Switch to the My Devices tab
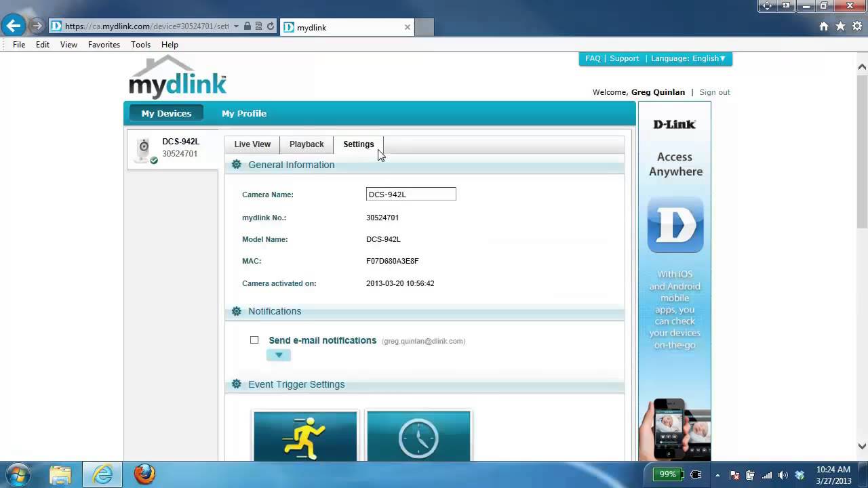 coord(166,113)
